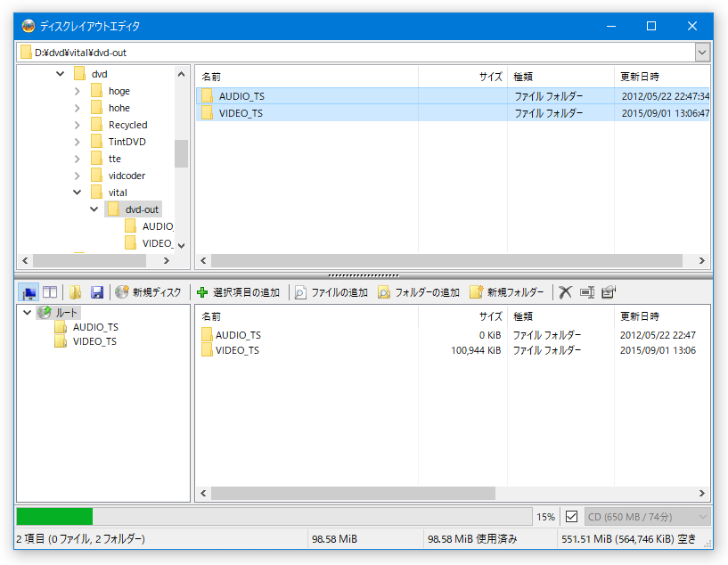Screen dimensions: 728x565
Task: Click the 2012/05/22 22:47 date in layout list
Action: (658, 335)
